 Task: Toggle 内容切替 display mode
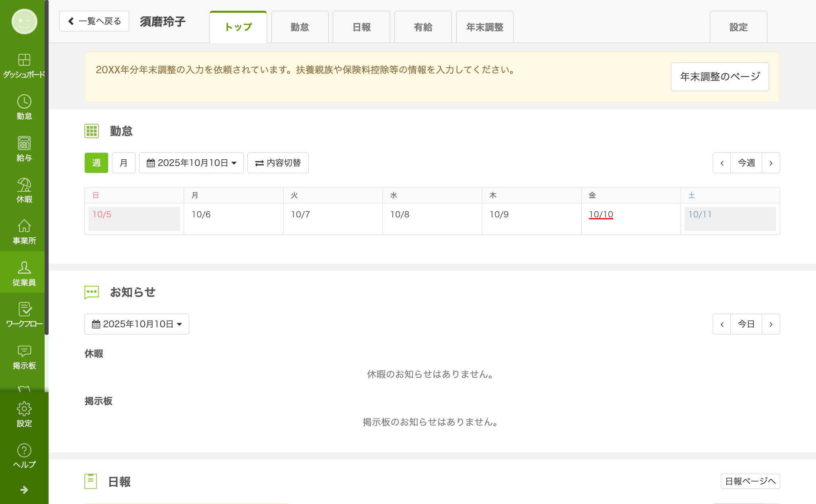tap(278, 163)
